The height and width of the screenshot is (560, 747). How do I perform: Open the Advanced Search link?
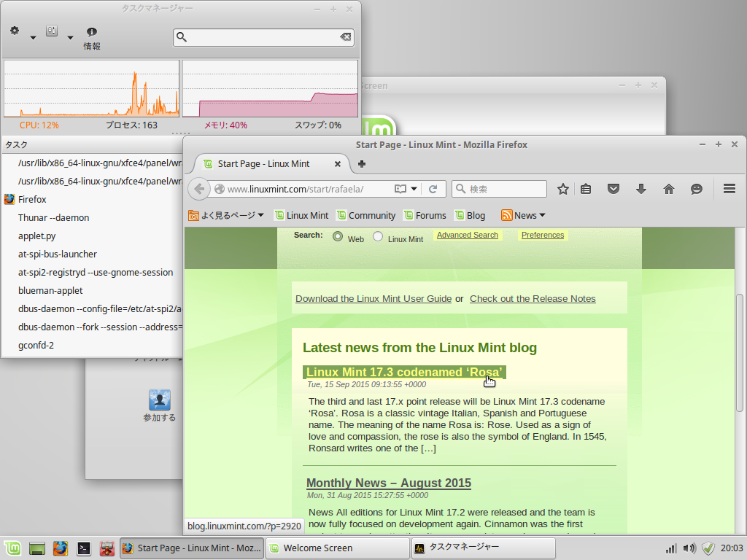[468, 235]
